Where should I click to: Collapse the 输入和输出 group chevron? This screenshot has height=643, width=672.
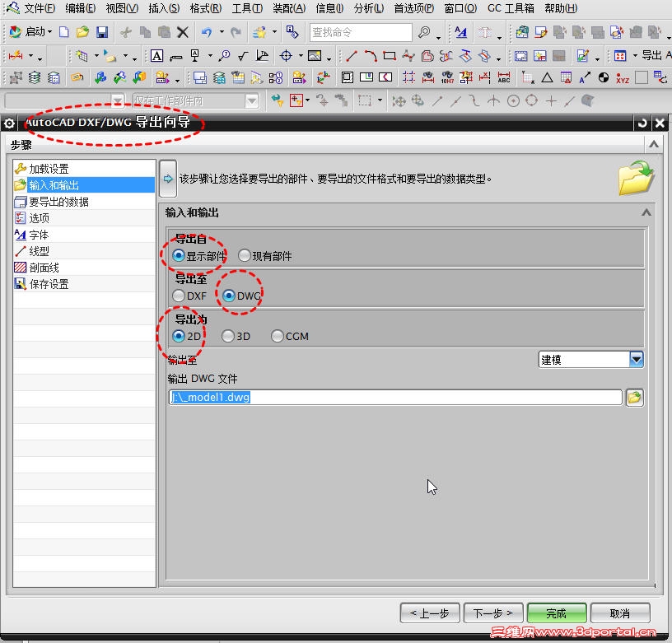pos(646,212)
